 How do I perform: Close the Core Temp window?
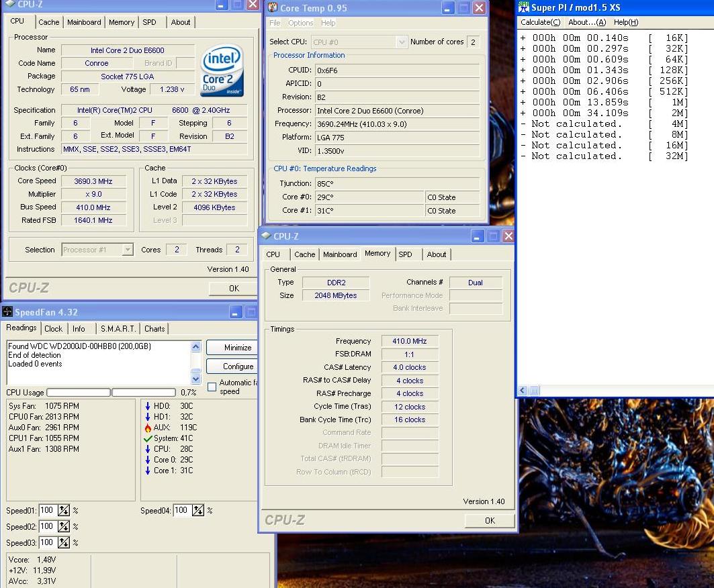(479, 8)
